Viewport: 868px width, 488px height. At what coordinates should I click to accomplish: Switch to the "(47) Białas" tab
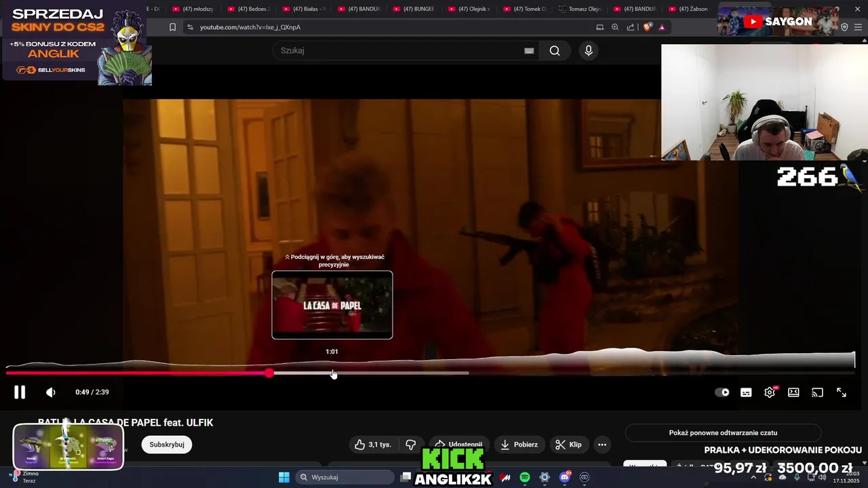point(304,9)
